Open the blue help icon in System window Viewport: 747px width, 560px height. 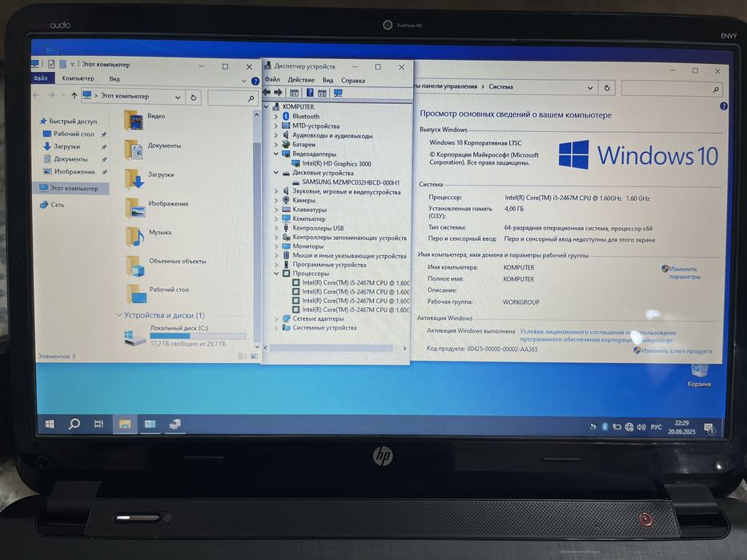point(724,106)
